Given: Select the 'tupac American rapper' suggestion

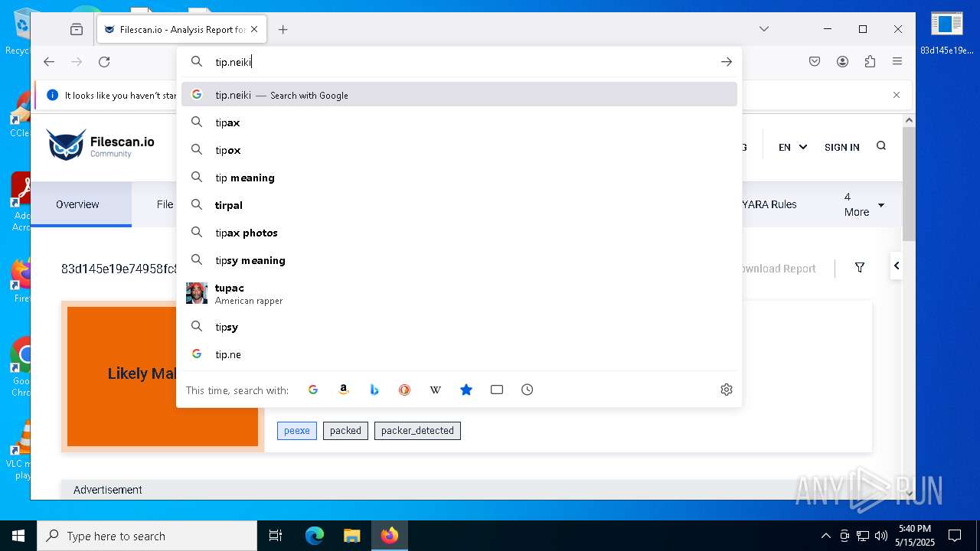Looking at the screenshot, I should [459, 294].
